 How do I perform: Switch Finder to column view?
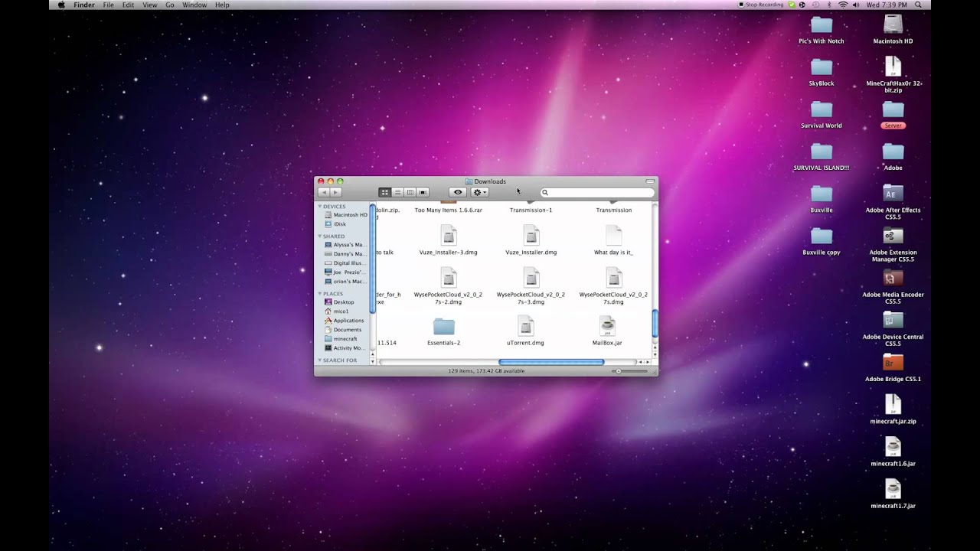click(410, 192)
